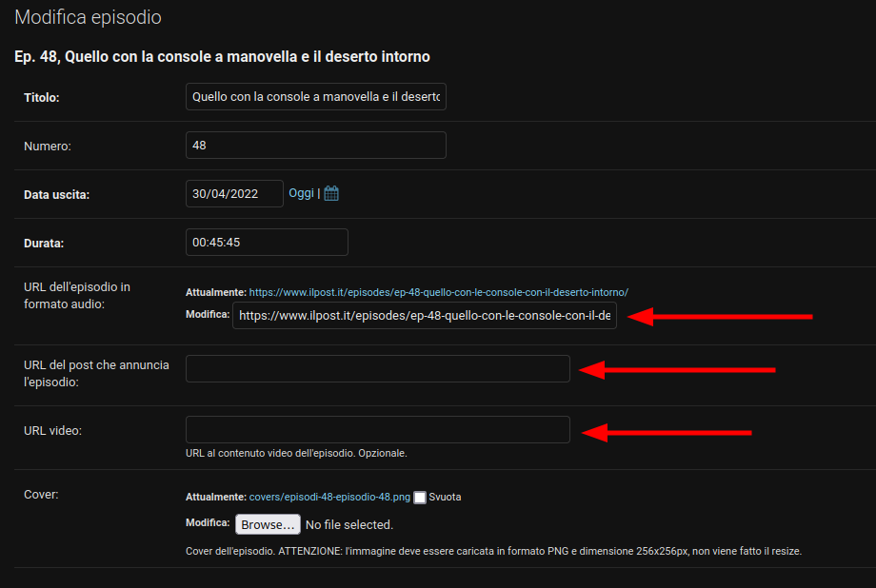Image resolution: width=876 pixels, height=588 pixels.
Task: Select the Durata label
Action: (x=44, y=244)
